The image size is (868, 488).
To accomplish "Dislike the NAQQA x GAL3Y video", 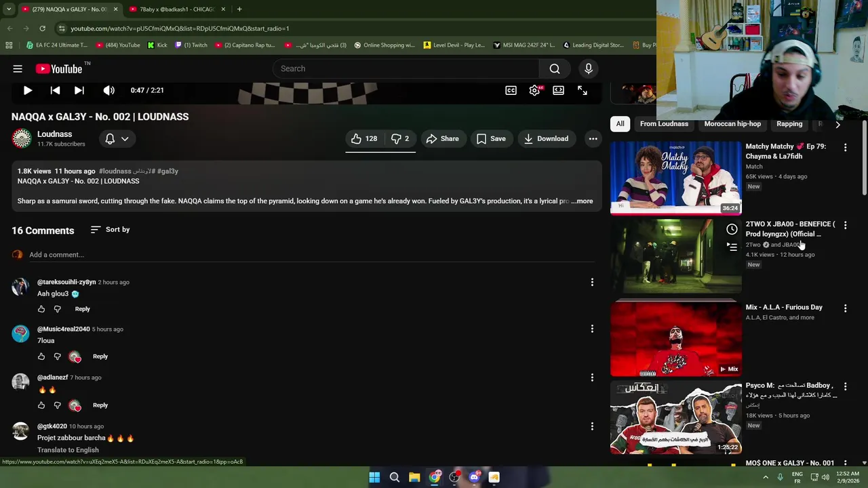I will click(400, 138).
